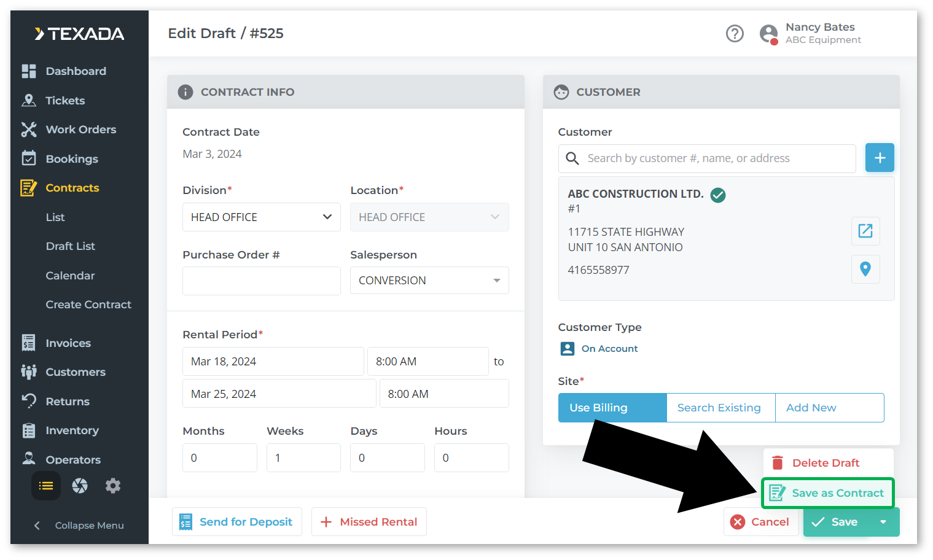Choose Save as Contract option

click(x=828, y=493)
